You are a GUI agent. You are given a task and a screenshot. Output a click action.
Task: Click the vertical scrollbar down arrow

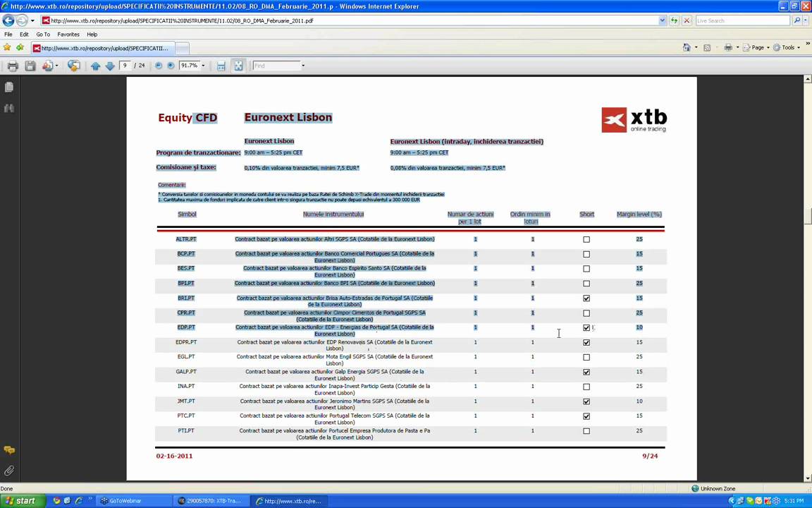[807, 478]
